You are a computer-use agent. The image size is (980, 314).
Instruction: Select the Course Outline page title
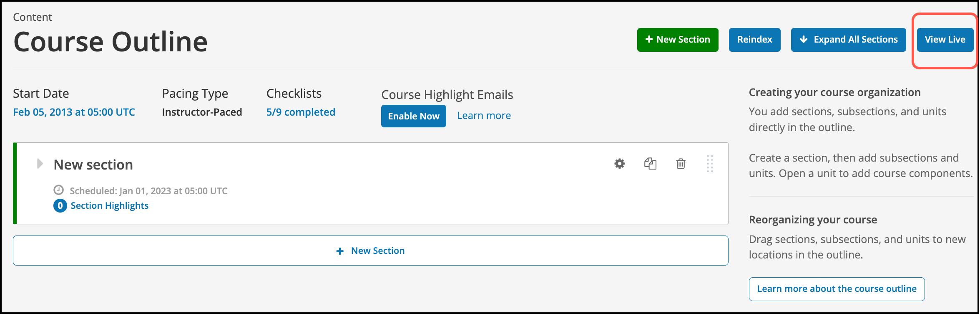point(110,41)
